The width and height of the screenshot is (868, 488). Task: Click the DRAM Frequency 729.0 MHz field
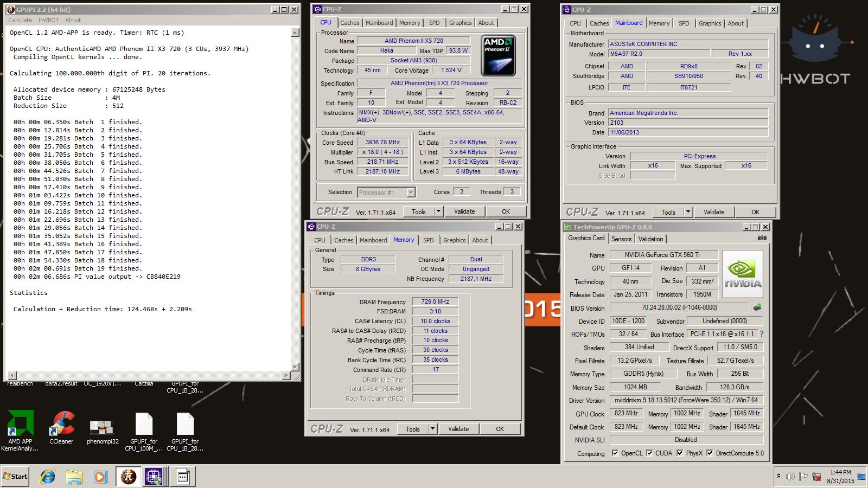pos(435,301)
